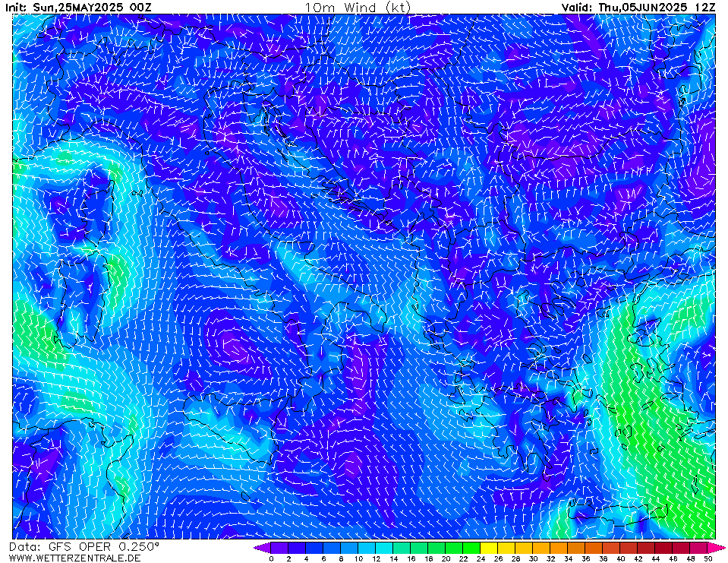Click the "44" legend value
The height and width of the screenshot is (563, 728).
[655, 558]
